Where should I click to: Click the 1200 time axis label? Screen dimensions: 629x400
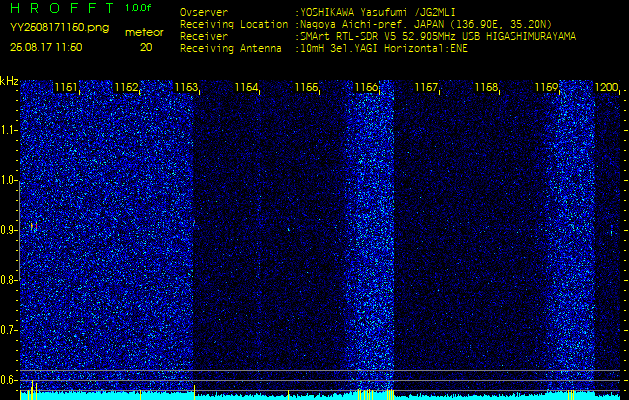tap(607, 87)
